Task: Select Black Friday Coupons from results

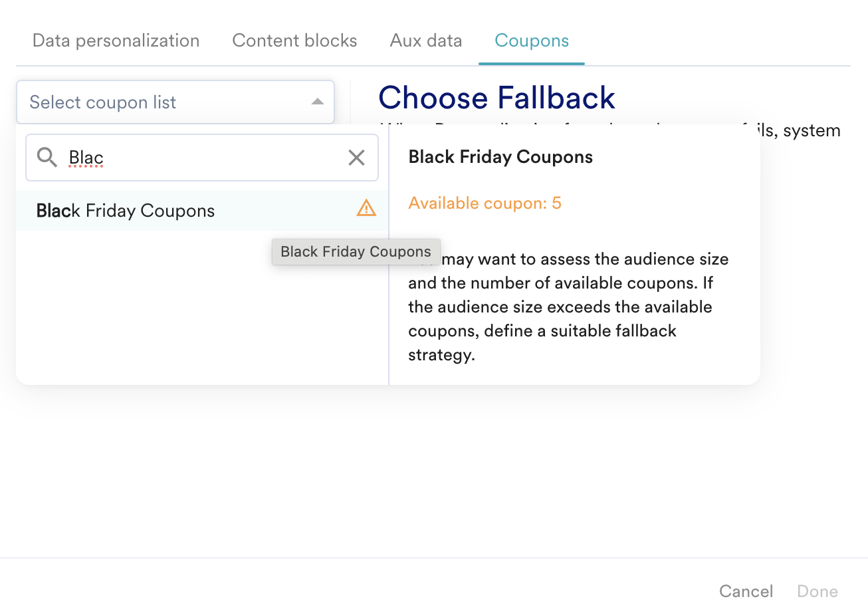Action: [x=126, y=211]
